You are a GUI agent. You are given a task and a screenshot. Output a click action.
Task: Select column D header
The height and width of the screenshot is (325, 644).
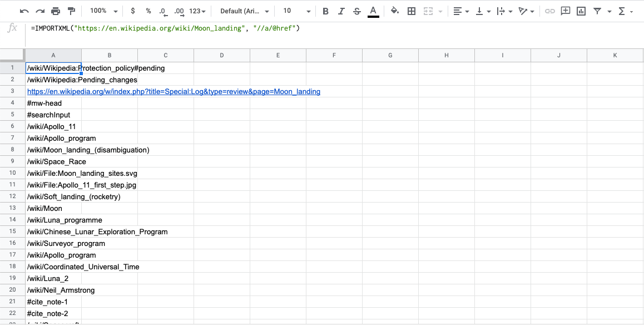point(222,56)
